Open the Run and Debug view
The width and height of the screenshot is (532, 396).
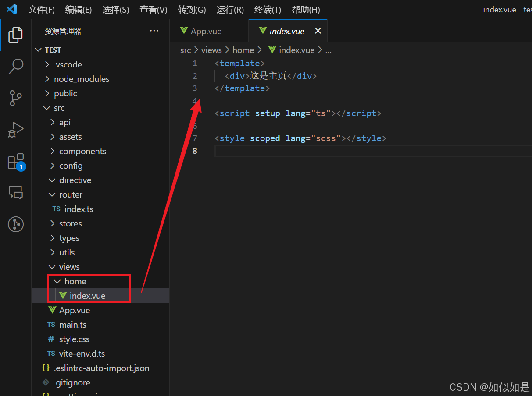(15, 130)
